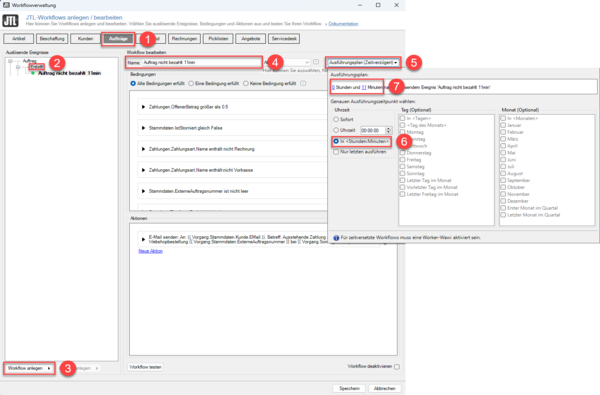Click the Uhrzeit time spinner arrows
Image resolution: width=600 pixels, height=395 pixels.
[388, 131]
